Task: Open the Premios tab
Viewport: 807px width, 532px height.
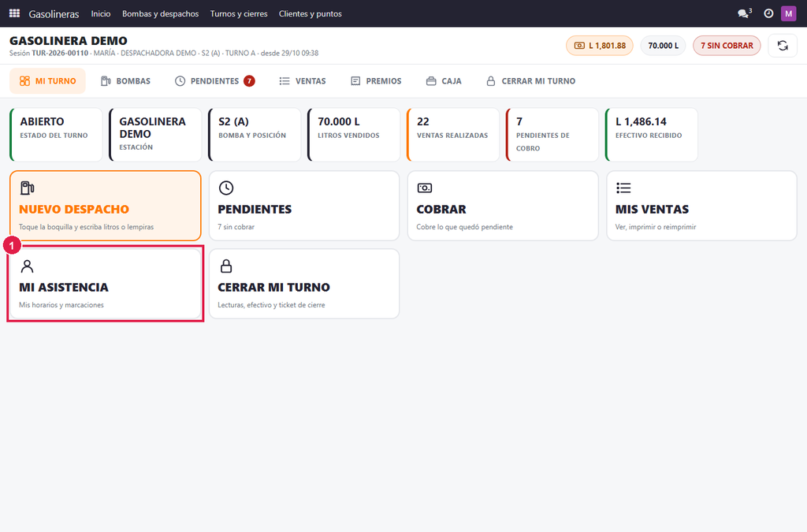Action: point(376,80)
